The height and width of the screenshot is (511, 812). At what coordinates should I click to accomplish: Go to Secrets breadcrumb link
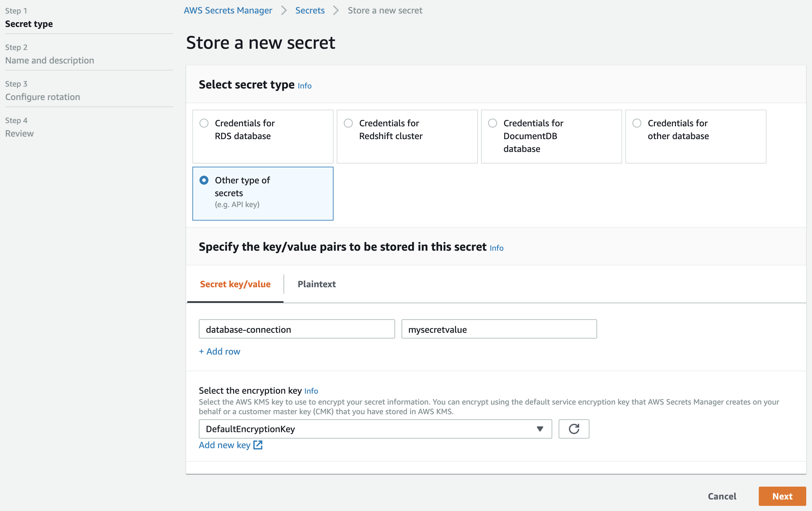(310, 11)
